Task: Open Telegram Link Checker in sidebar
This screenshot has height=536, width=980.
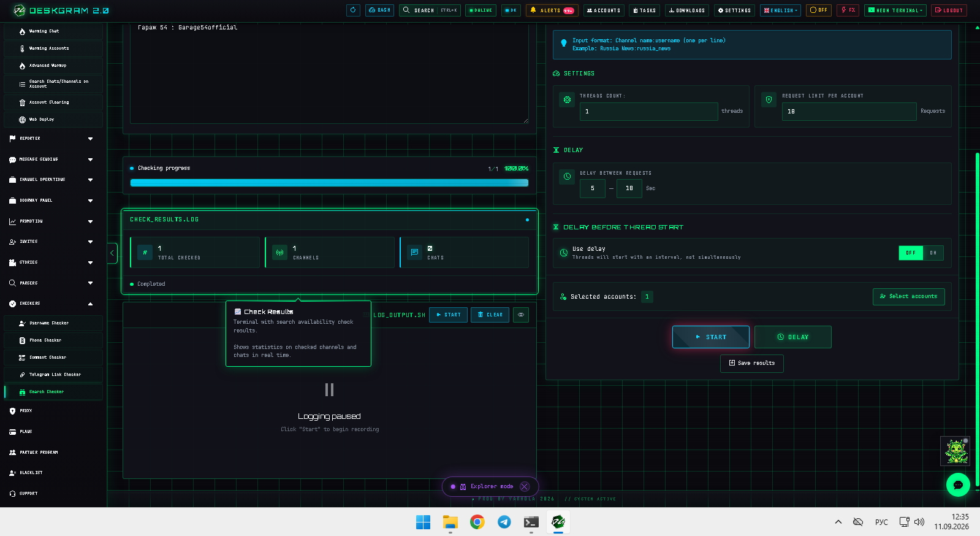Action: (53, 375)
